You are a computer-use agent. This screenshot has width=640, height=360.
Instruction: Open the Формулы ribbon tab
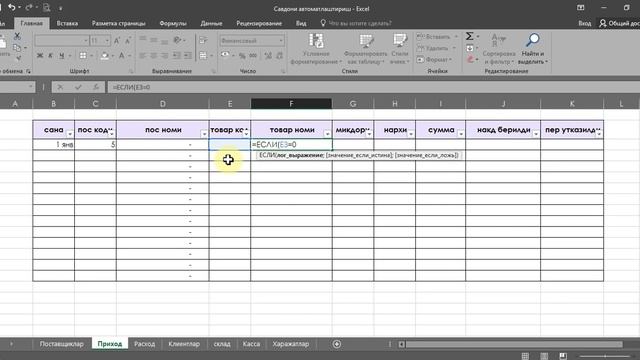(x=173, y=23)
